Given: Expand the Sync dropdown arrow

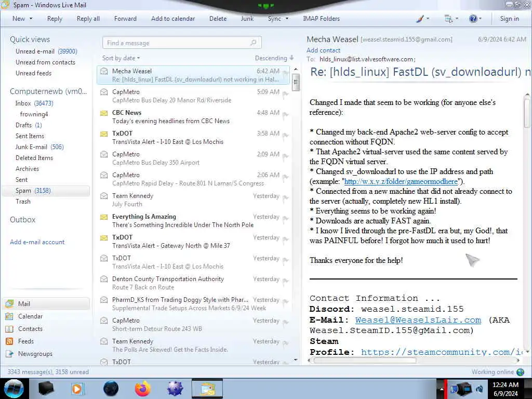Looking at the screenshot, I should (287, 19).
